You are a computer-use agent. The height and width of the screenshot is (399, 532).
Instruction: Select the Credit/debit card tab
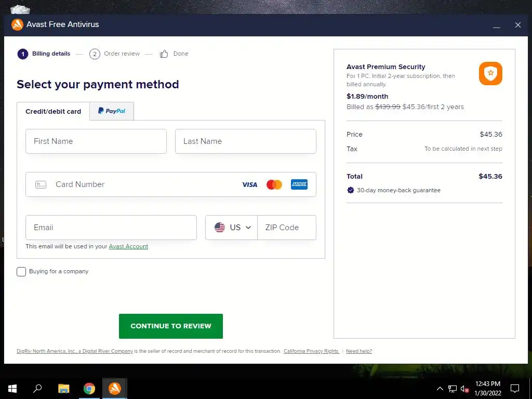coord(54,111)
